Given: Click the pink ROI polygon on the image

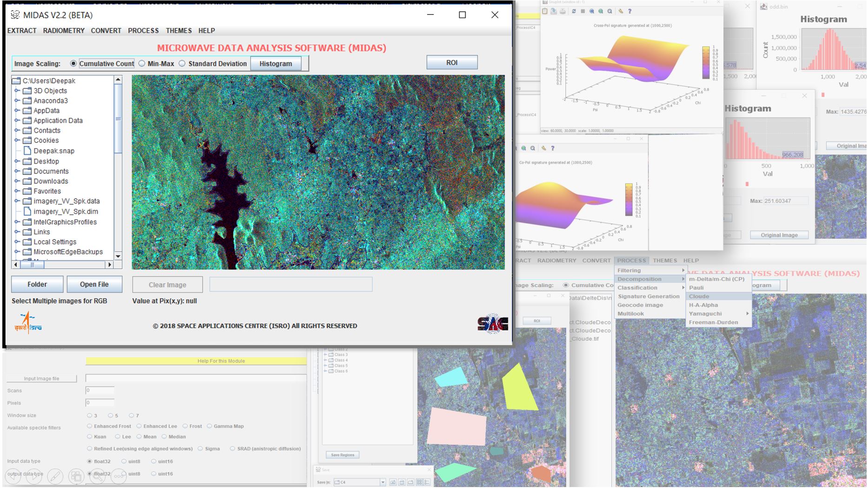Looking at the screenshot, I should (456, 427).
